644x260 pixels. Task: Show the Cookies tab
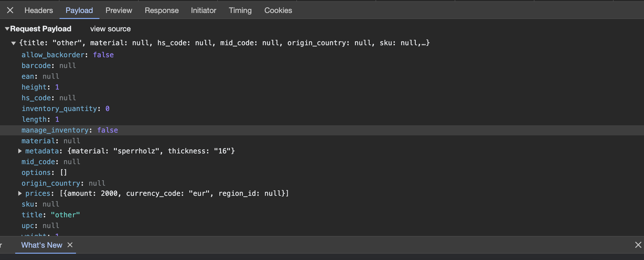[x=278, y=10]
